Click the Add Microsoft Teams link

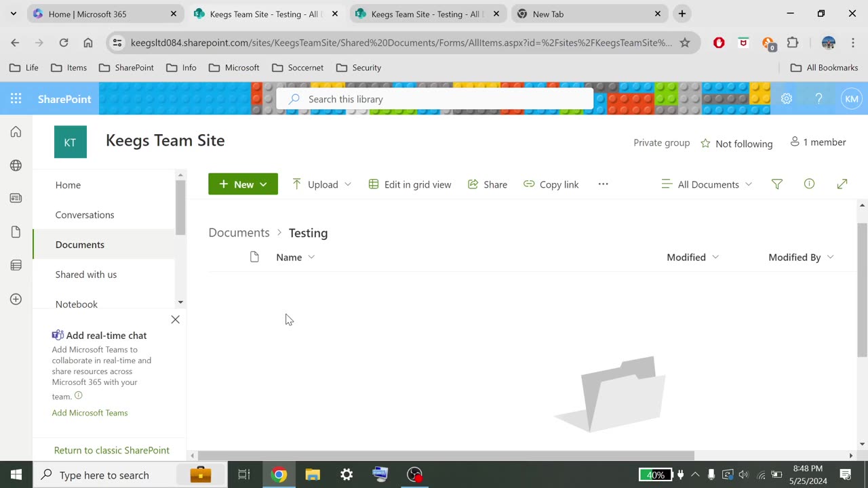90,413
